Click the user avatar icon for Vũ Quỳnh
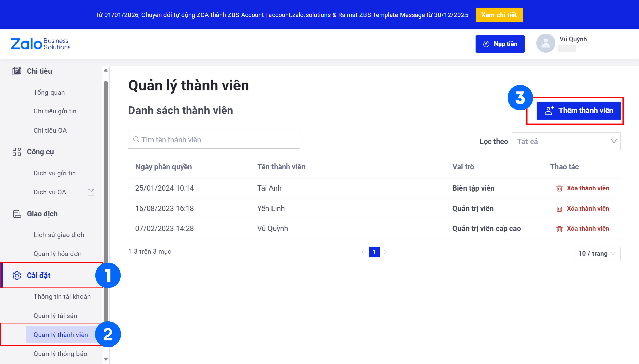Image resolution: width=639 pixels, height=364 pixels. (545, 43)
